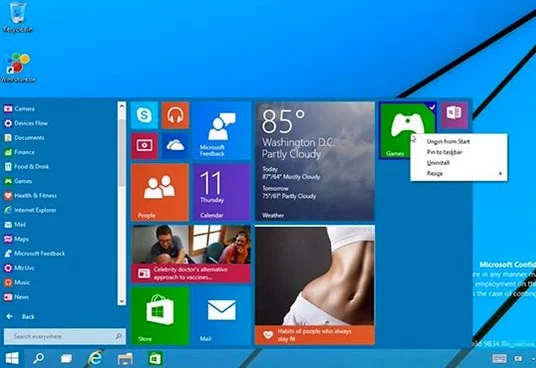Open the Celebrity doctor's news tile
Image resolution: width=536 pixels, height=368 pixels.
coord(191,254)
